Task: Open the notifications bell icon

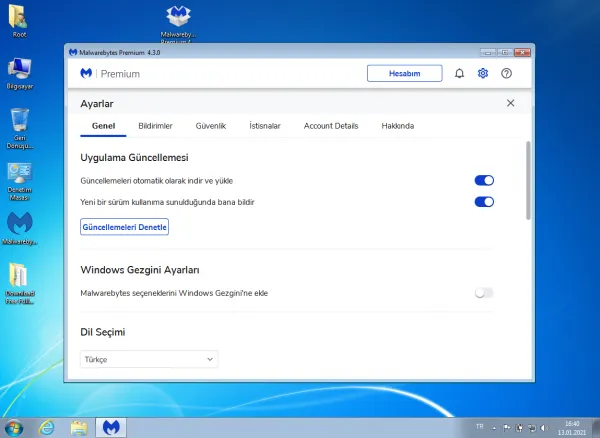Action: [459, 73]
